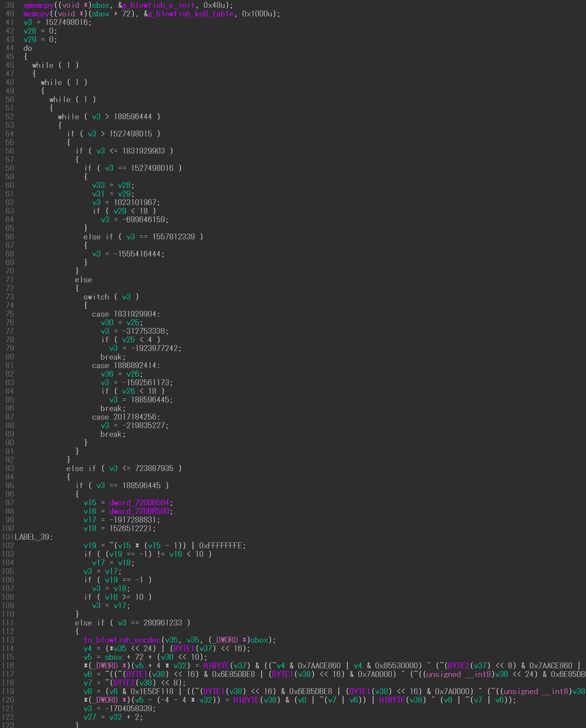Click the 'v31 = v29;' assignment
The image size is (586, 728).
[x=113, y=194]
